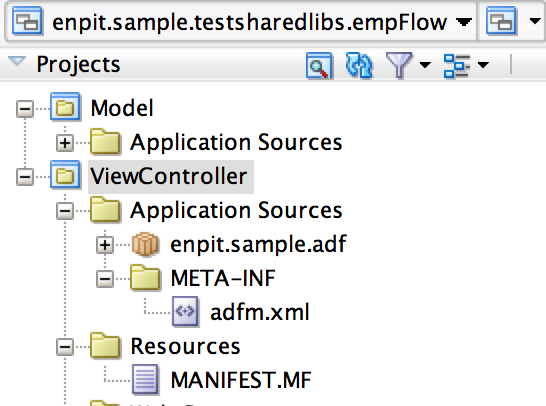Collapse the Resources folder

(x=65, y=347)
